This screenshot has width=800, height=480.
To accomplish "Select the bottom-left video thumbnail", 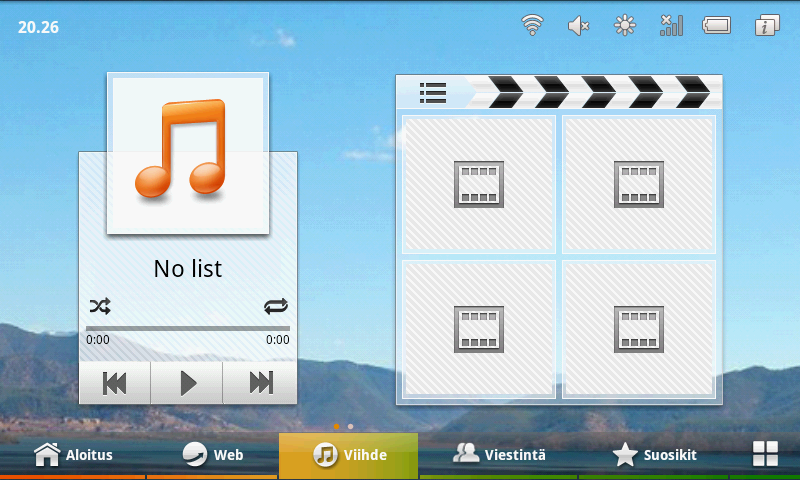I will click(x=479, y=329).
